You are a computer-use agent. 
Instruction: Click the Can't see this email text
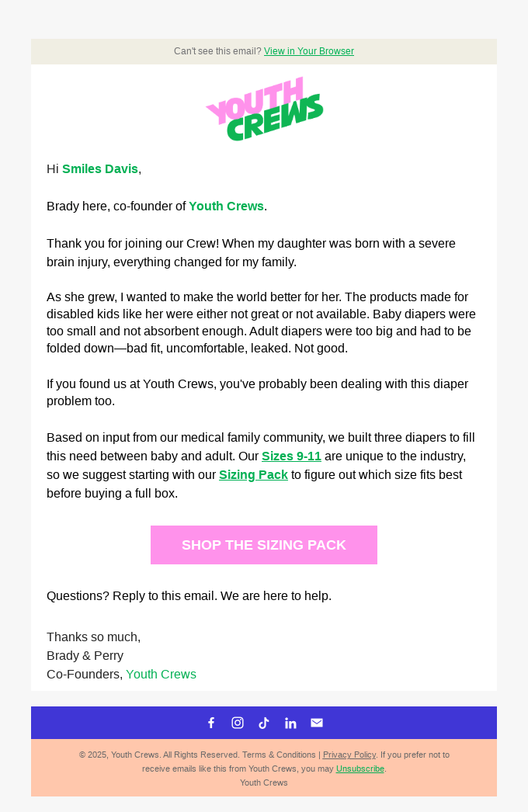click(217, 51)
